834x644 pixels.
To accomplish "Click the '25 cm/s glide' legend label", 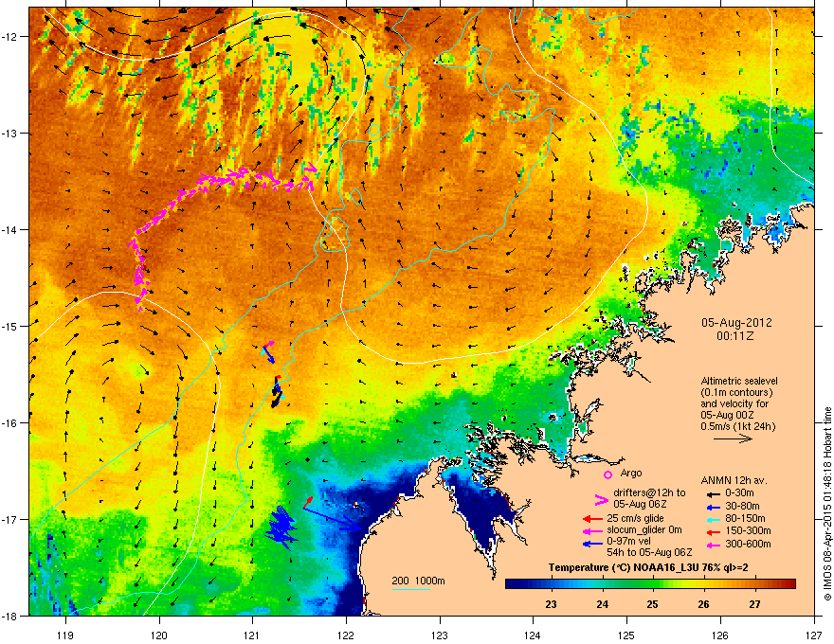I will (x=635, y=518).
